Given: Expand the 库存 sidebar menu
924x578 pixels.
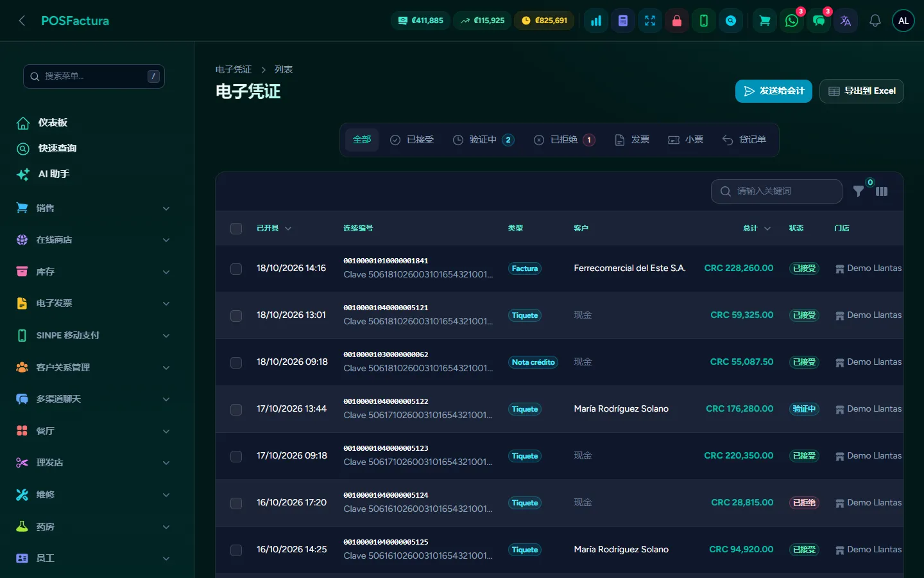Looking at the screenshot, I should coord(94,272).
